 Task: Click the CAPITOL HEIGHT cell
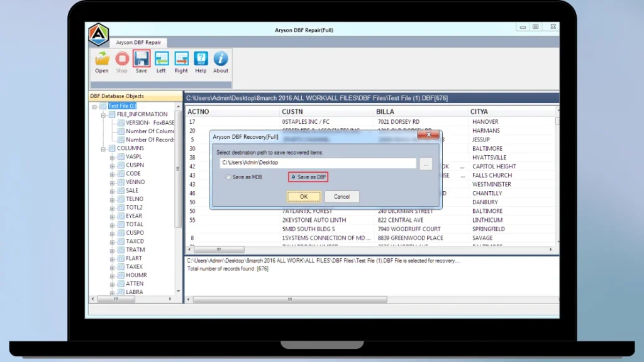pos(494,167)
